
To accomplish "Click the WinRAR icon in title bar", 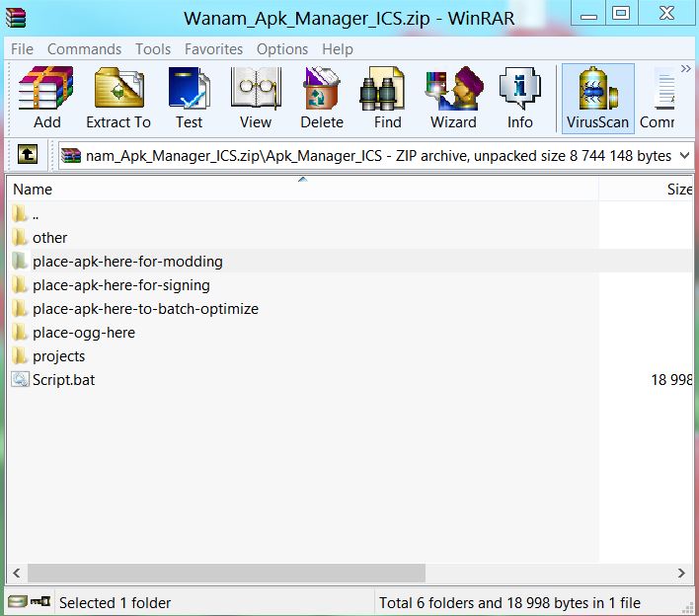I will click(16, 19).
